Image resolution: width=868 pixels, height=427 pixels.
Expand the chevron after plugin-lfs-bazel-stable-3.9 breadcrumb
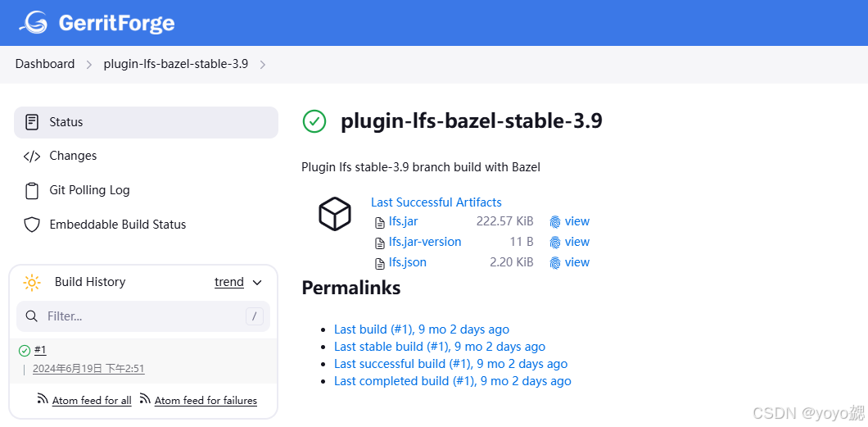point(263,65)
